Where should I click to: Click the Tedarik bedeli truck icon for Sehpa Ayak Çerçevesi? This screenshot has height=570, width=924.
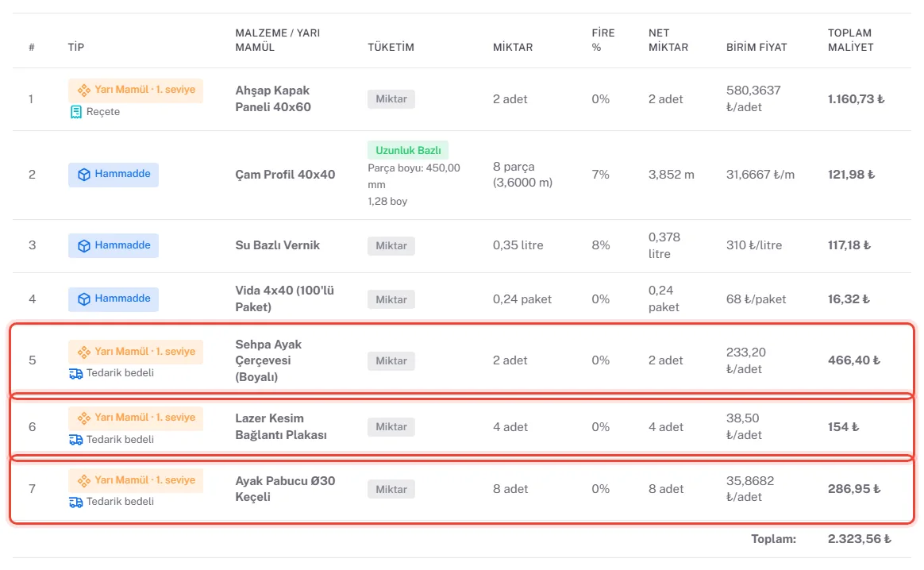(x=76, y=373)
